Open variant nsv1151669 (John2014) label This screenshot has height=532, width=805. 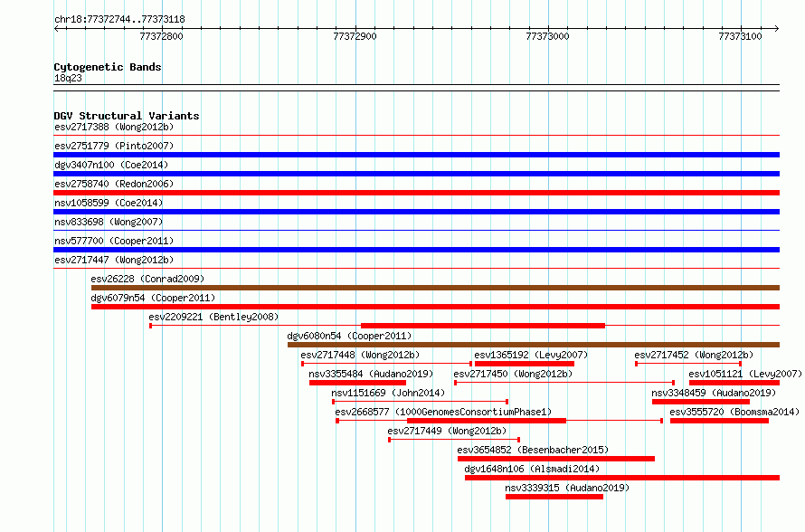coord(388,393)
